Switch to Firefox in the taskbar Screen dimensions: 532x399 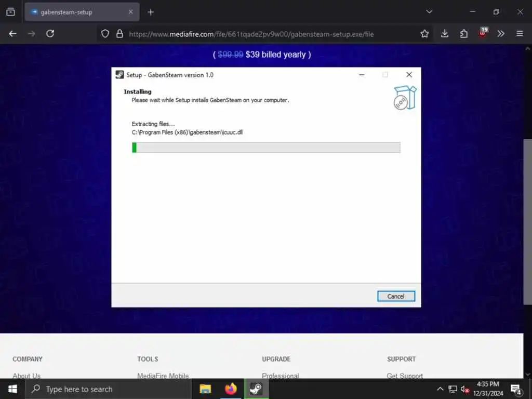click(231, 389)
